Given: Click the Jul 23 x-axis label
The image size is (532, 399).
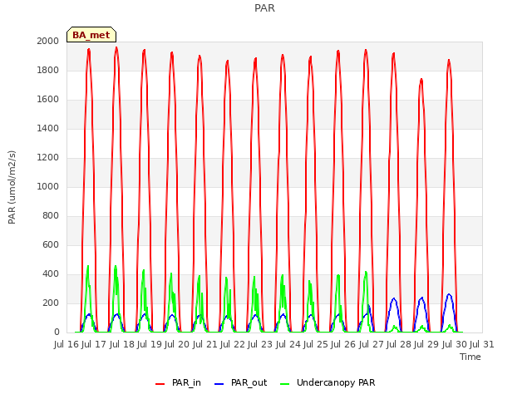Looking at the screenshot, I should (x=260, y=345).
